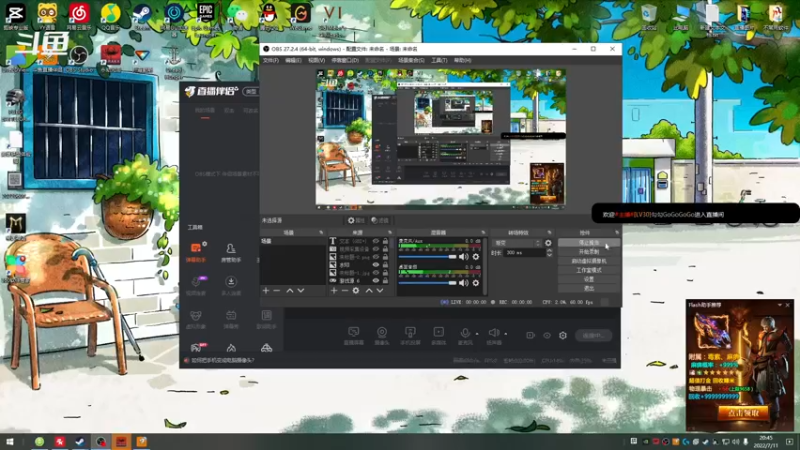The width and height of the screenshot is (800, 450).
Task: Toggle visibility eye for the png image source
Action: point(376,257)
